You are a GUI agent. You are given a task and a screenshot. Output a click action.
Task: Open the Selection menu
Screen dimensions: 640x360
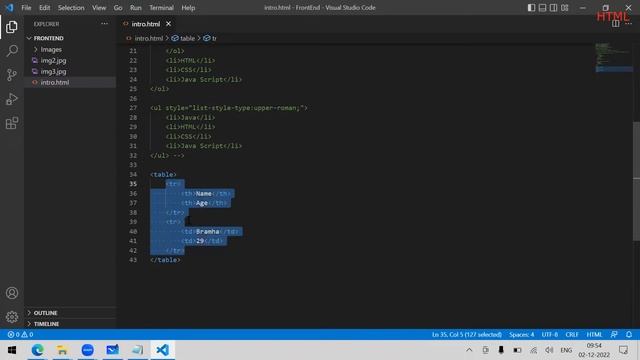[x=71, y=8]
